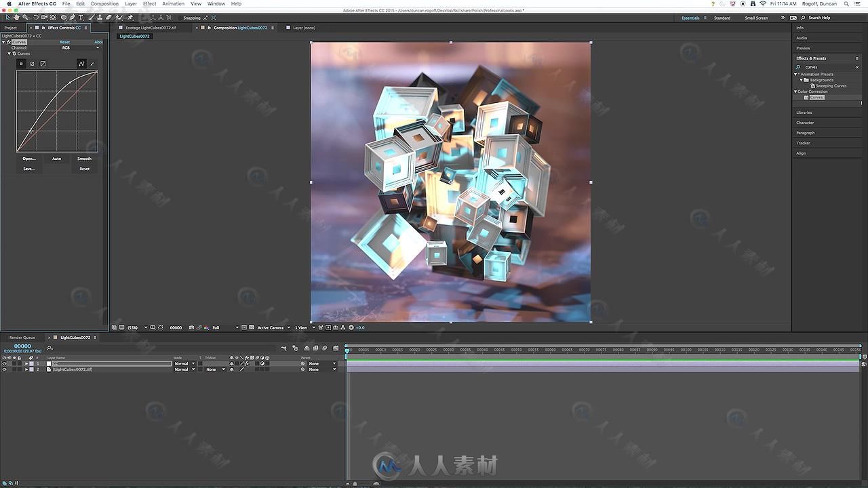Click the Save... button in Curves
The image size is (868, 488).
(x=28, y=169)
